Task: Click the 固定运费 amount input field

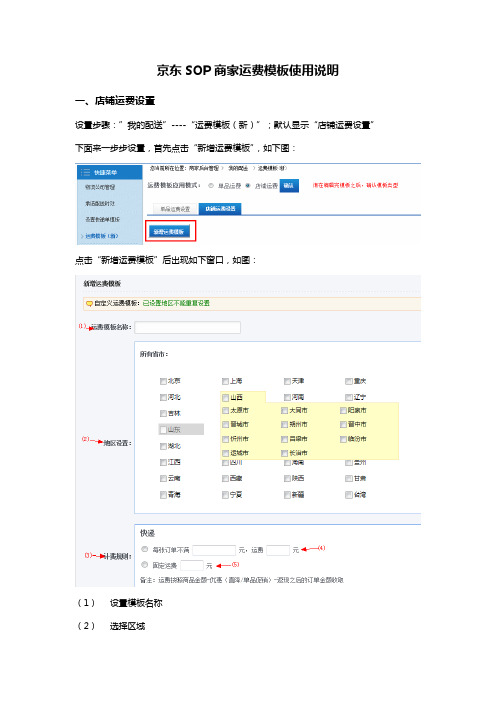Action: 192,565
